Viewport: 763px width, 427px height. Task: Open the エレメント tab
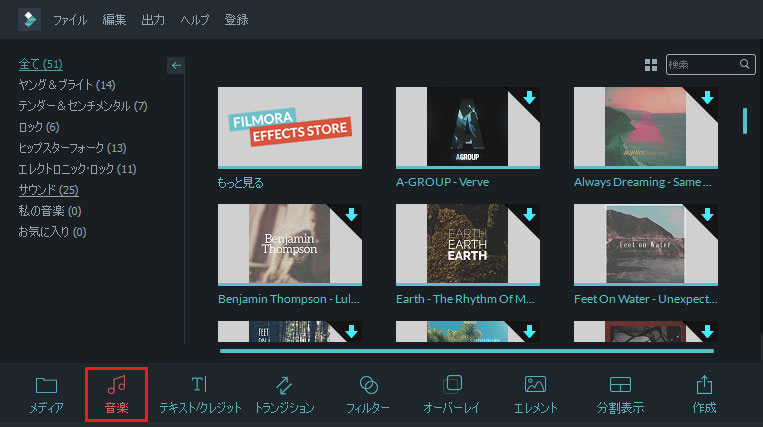tap(535, 395)
